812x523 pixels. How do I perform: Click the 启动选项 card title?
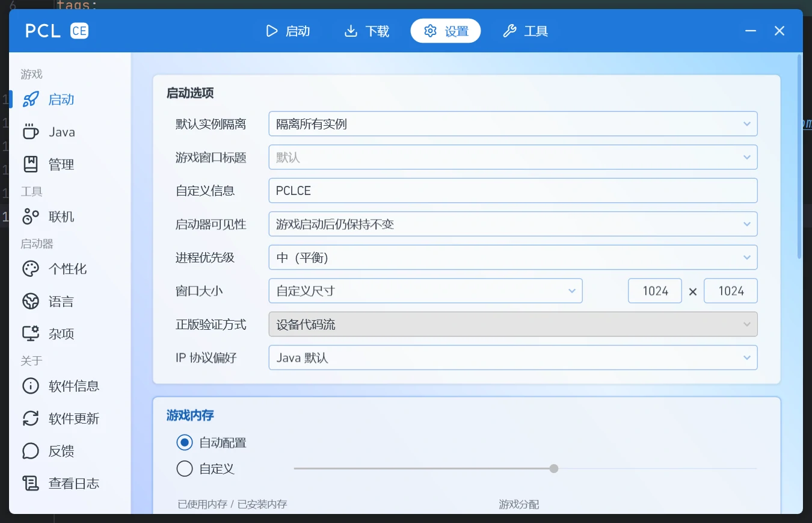(190, 93)
